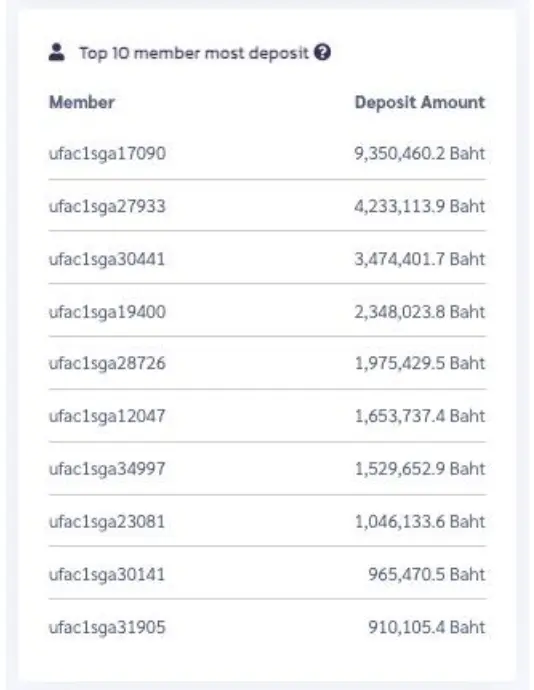This screenshot has height=690, width=534.
Task: Click the 910,105.4 Baht deposit amount
Action: [x=427, y=628]
